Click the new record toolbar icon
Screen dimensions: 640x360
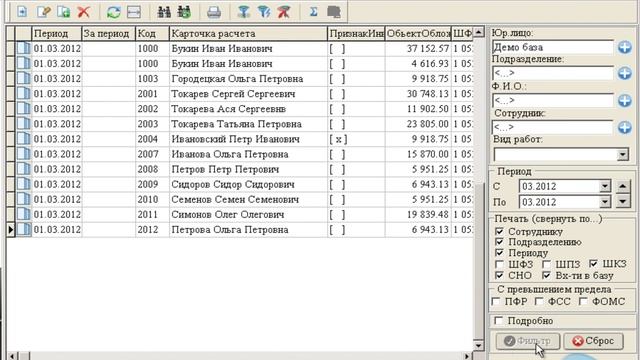22,12
